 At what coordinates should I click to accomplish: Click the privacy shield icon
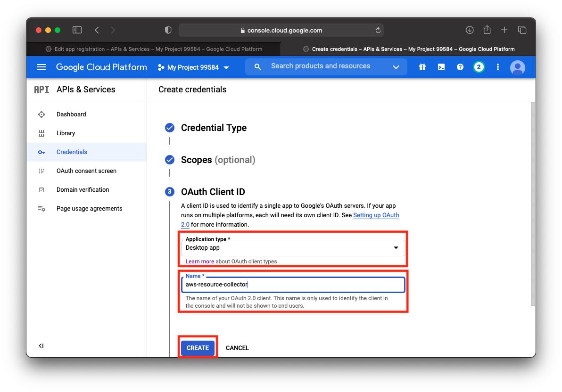[168, 30]
